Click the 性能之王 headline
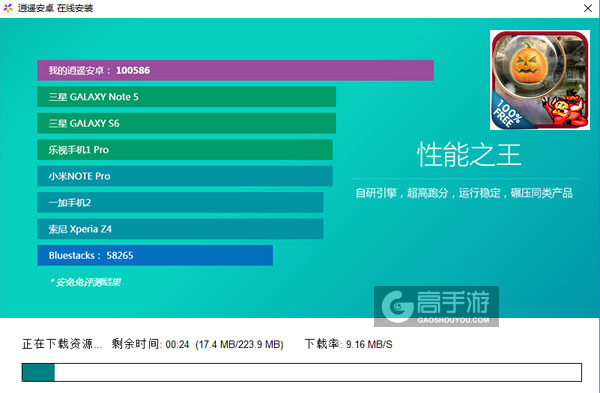Viewport: 600px width, 393px height. point(469,155)
